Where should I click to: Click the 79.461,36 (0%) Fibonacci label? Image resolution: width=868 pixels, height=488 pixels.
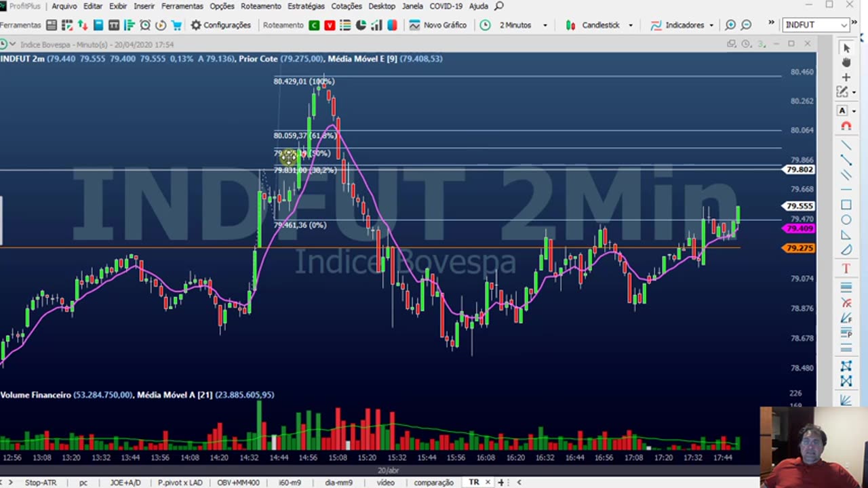tap(300, 225)
